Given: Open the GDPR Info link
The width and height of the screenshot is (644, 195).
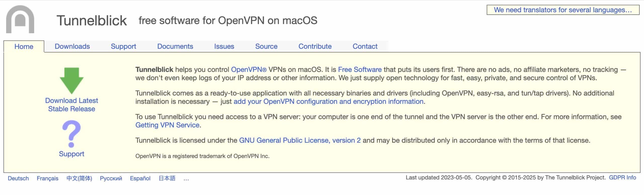Looking at the screenshot, I should 622,178.
